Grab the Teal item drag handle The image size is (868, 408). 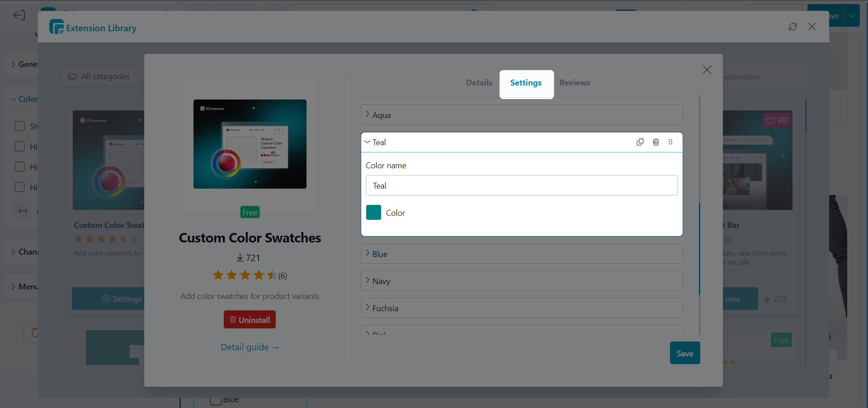(x=670, y=142)
